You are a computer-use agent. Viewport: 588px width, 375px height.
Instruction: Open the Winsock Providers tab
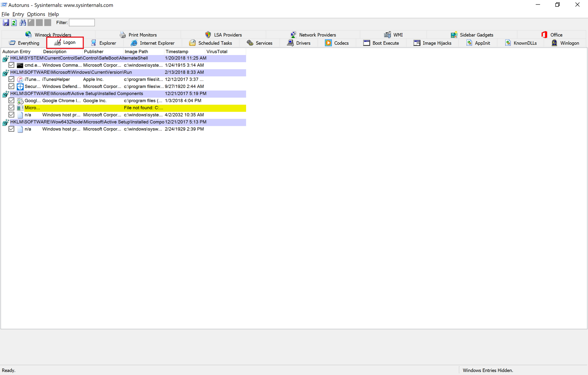(x=49, y=35)
